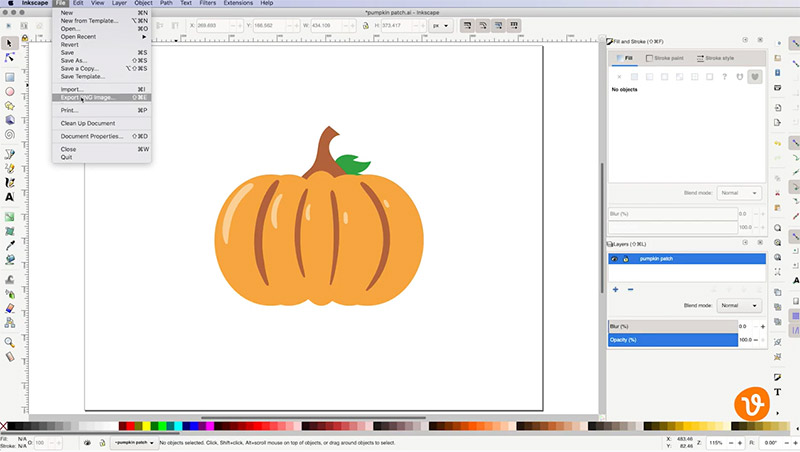Open Layers panel Blend mode Normal dropdown
The width and height of the screenshot is (800, 452).
click(739, 305)
